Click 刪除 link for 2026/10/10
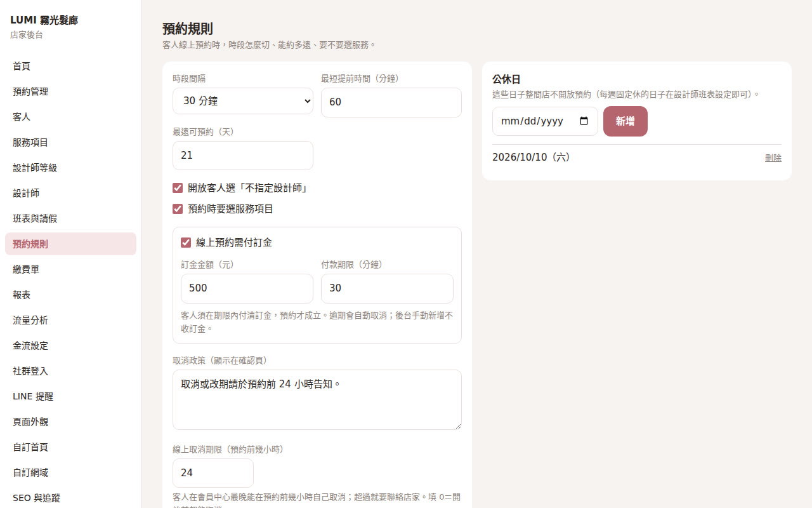The image size is (812, 508). [x=773, y=157]
